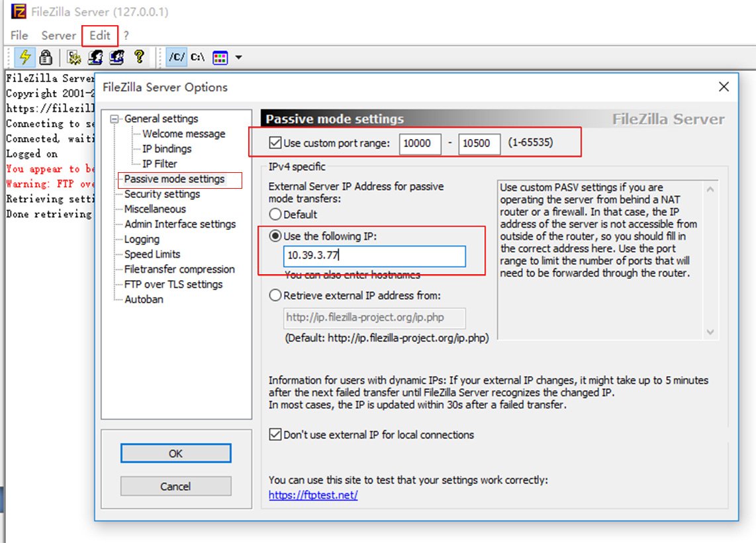Select the /C/ path display icon
Viewport: 756px width, 543px height.
177,58
